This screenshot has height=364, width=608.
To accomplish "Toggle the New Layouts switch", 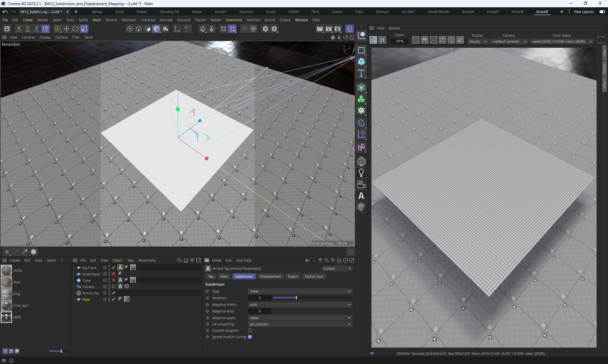I will 602,12.
